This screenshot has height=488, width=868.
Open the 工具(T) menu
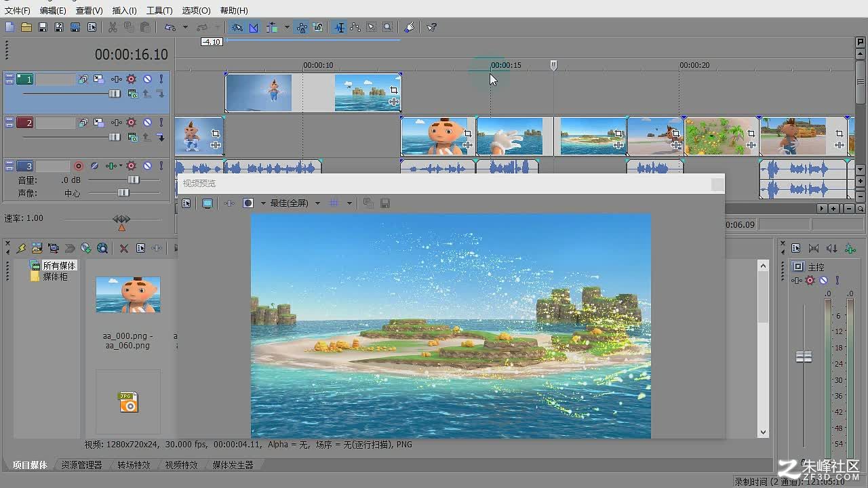[159, 10]
